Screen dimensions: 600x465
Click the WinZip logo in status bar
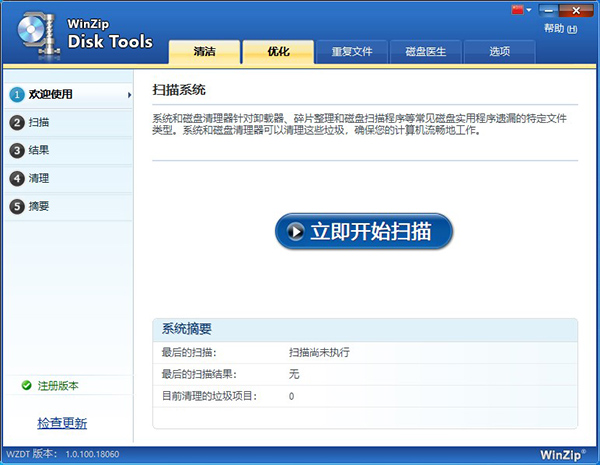(x=562, y=455)
